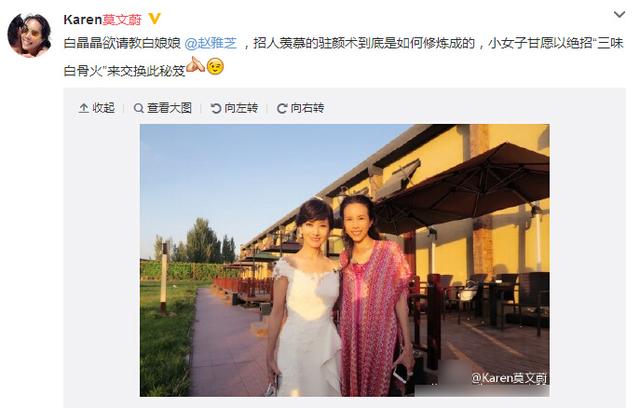The height and width of the screenshot is (408, 640).
Task: Click the patio umbrella area in photo
Action: click(465, 188)
